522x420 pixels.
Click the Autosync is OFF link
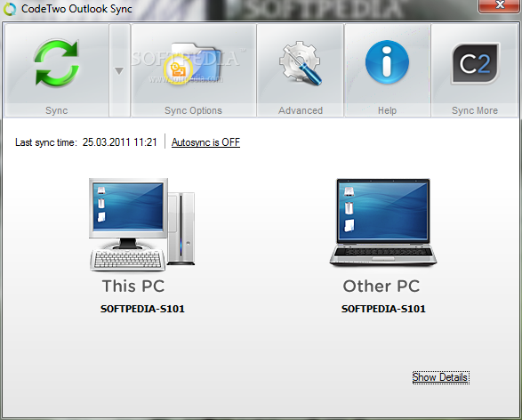pyautogui.click(x=205, y=142)
